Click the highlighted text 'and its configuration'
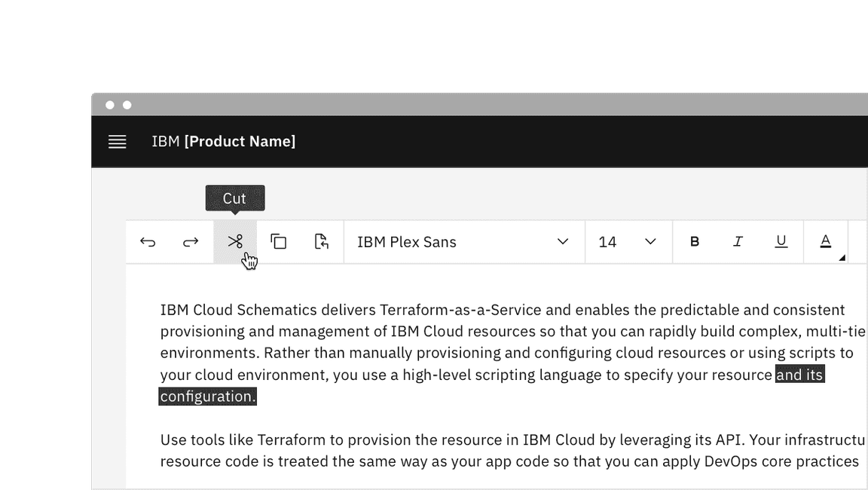Image resolution: width=868 pixels, height=490 pixels. (x=799, y=374)
